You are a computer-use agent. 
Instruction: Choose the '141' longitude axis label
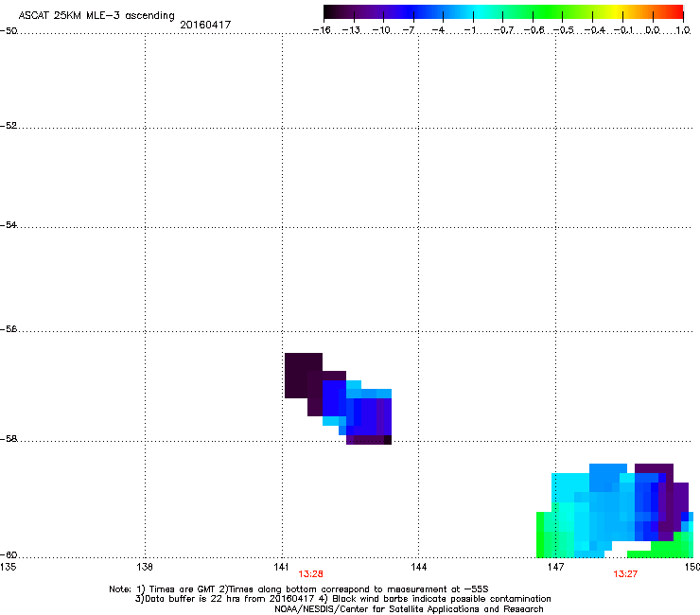[281, 567]
